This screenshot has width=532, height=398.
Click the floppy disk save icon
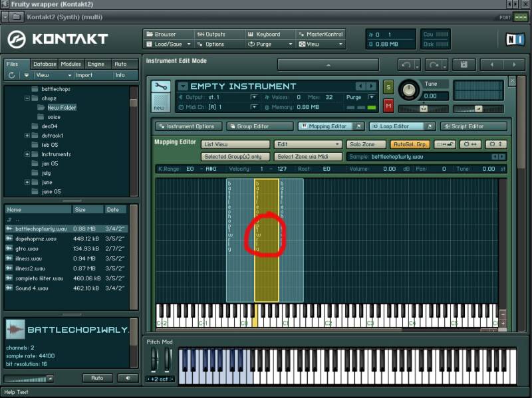pyautogui.click(x=464, y=64)
